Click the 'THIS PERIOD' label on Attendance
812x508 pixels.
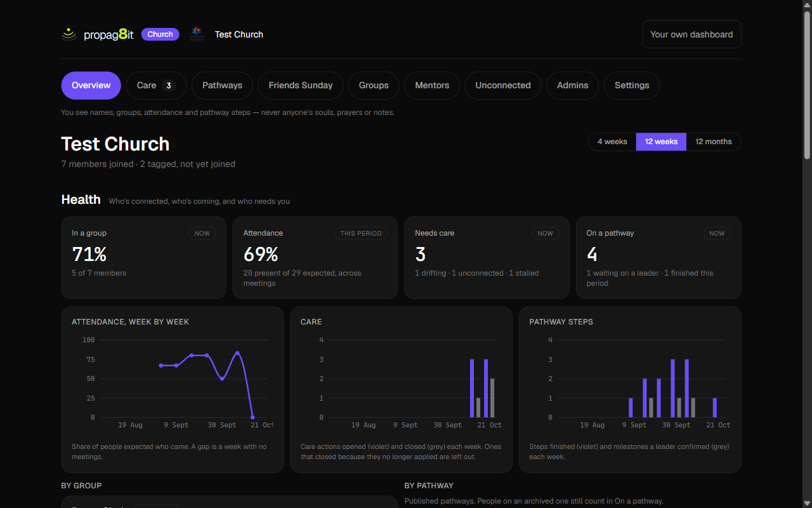[361, 233]
